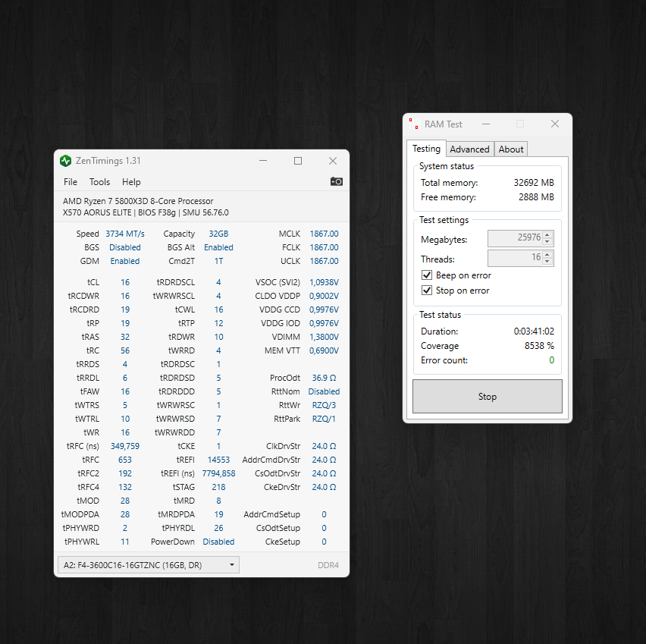
Task: Click the ZenTimings green app logo
Action: coord(65,161)
